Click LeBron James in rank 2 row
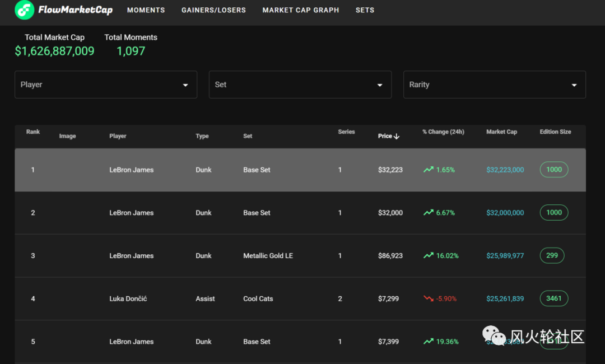The height and width of the screenshot is (364, 605). point(131,212)
